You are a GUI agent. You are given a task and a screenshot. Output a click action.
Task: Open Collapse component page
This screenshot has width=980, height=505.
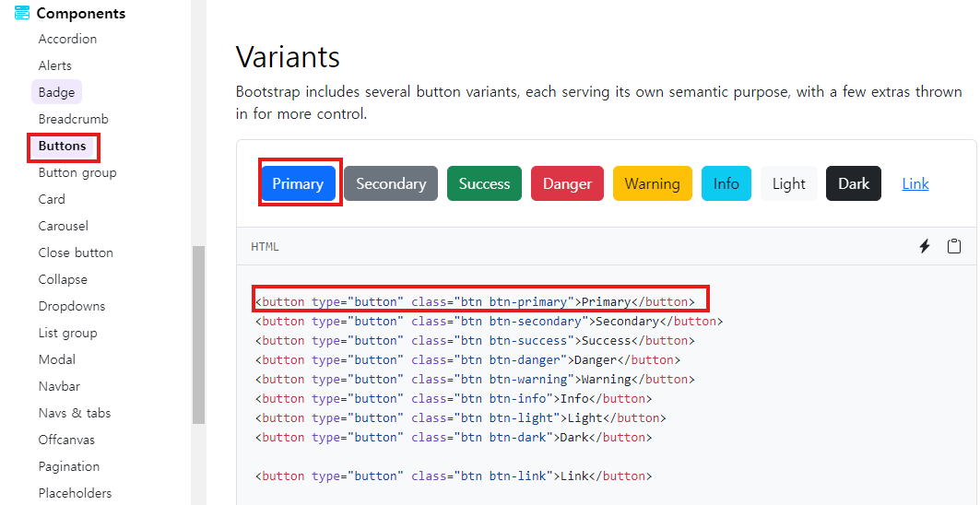(x=63, y=279)
